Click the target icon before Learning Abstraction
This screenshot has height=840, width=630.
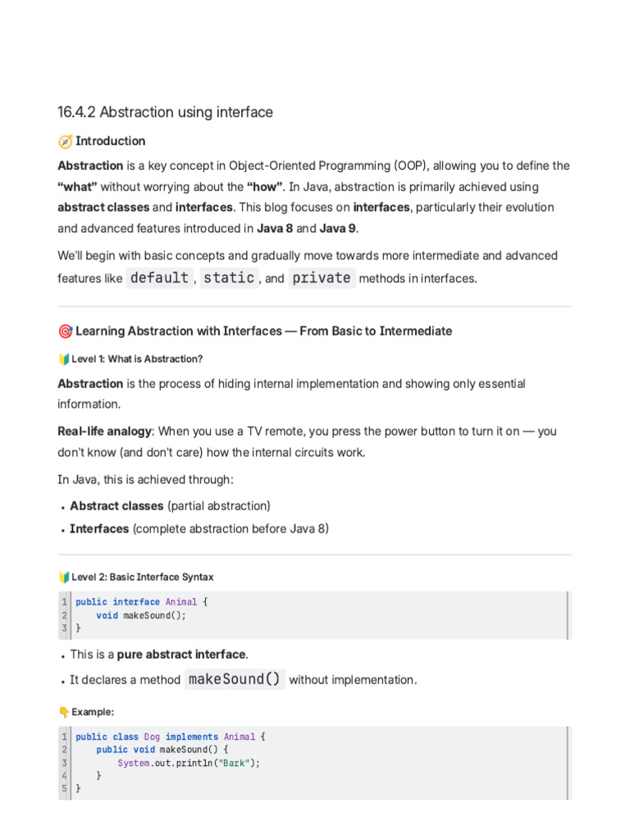65,331
